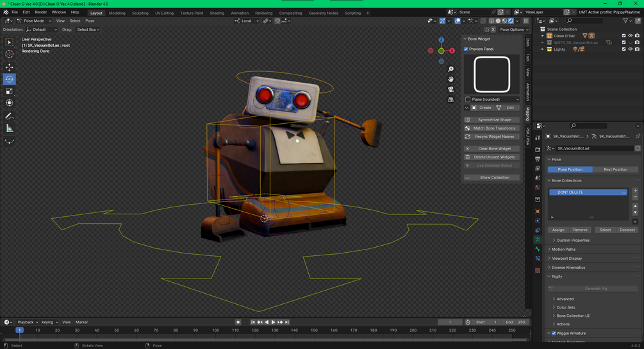Image resolution: width=644 pixels, height=349 pixels.
Task: Switch viewport shading to wireframe
Action: tap(491, 21)
